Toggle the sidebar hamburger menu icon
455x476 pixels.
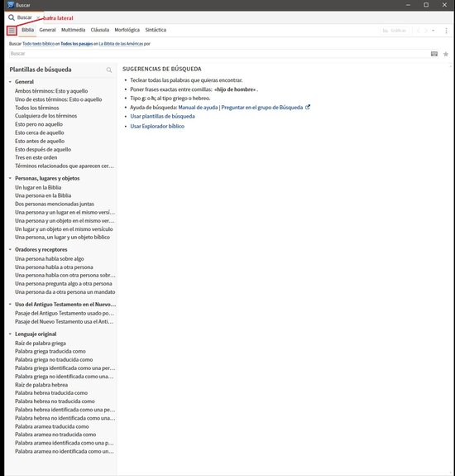(x=12, y=31)
